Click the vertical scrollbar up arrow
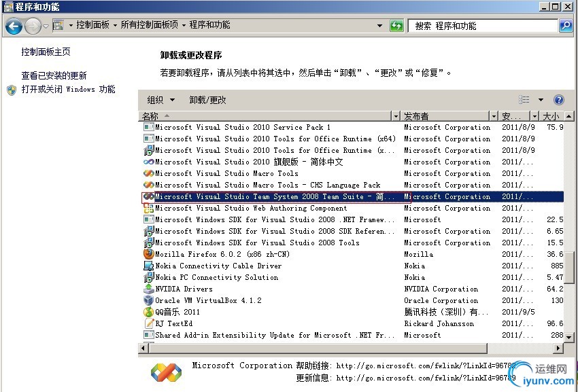 568,116
